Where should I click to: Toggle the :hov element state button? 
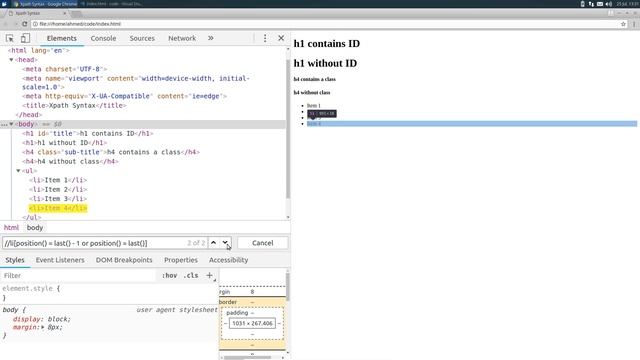coord(169,276)
